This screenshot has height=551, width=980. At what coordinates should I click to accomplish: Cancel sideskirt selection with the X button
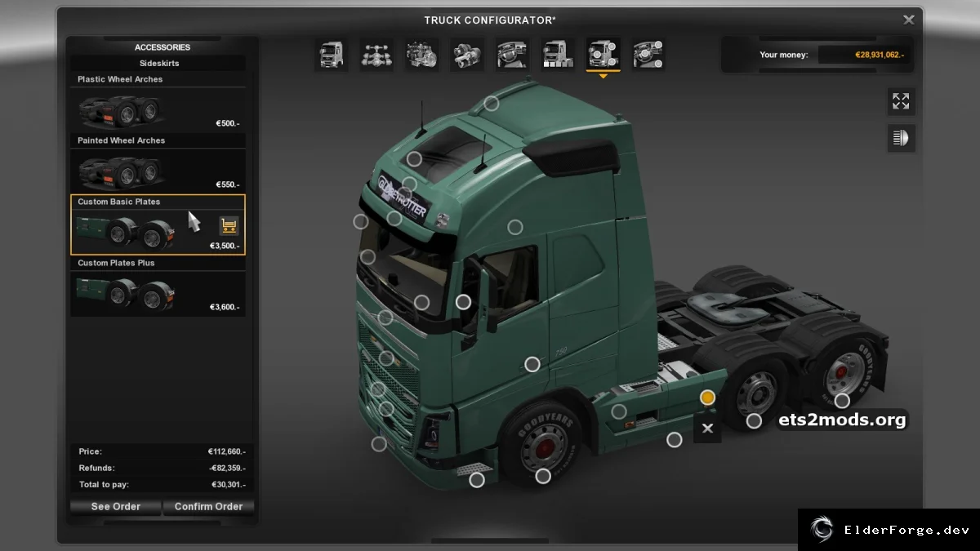[707, 429]
